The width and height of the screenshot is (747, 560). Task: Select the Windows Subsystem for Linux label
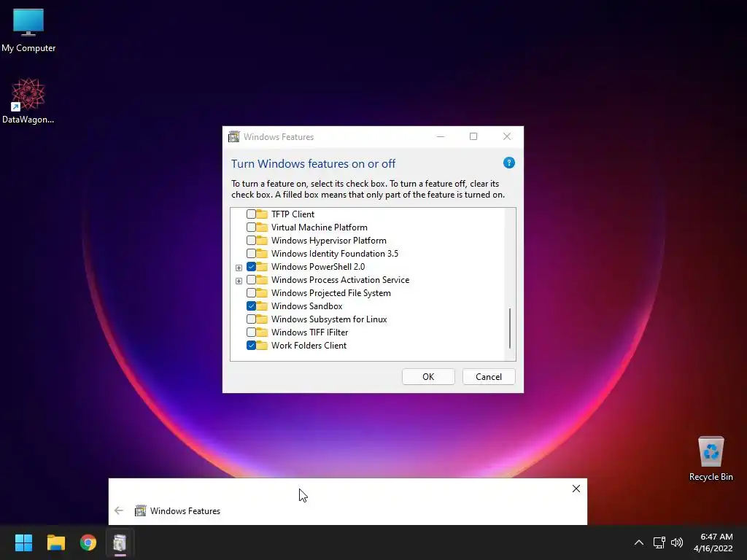(329, 319)
